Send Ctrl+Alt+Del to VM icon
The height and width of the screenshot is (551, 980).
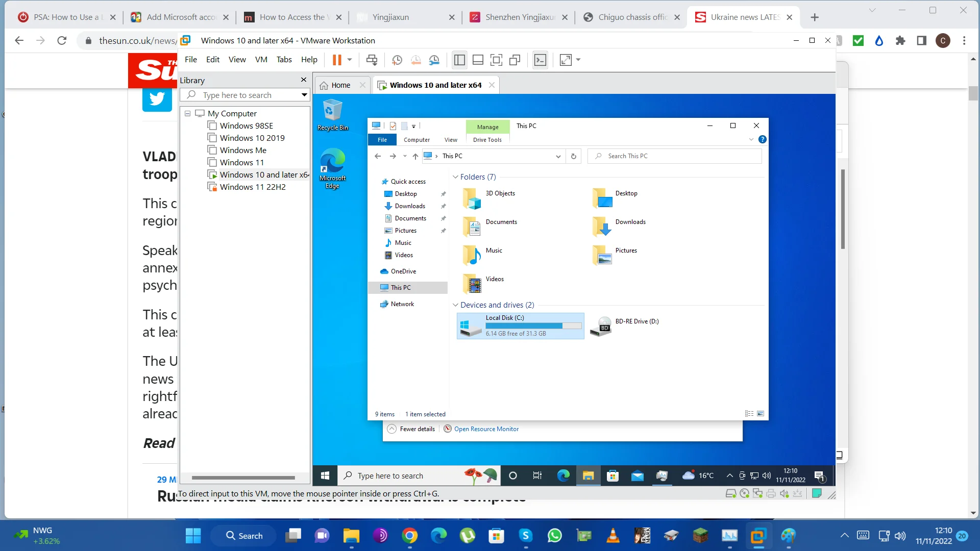coord(372,60)
